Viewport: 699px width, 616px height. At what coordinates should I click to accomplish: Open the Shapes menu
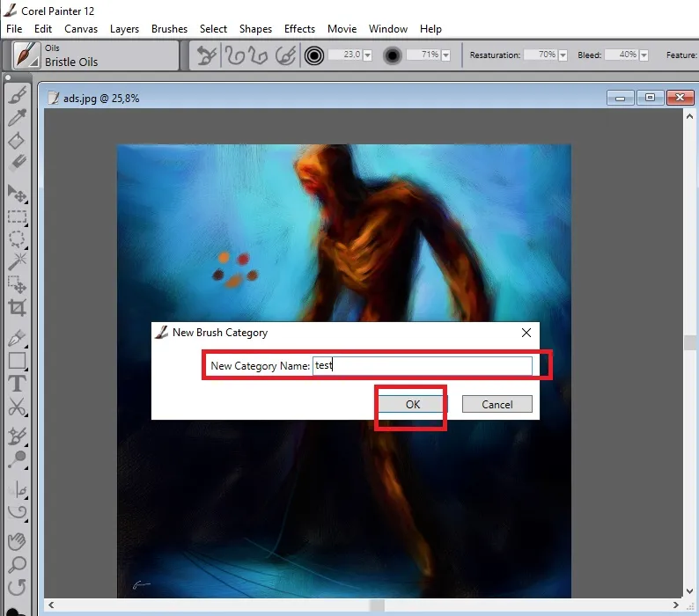[255, 29]
